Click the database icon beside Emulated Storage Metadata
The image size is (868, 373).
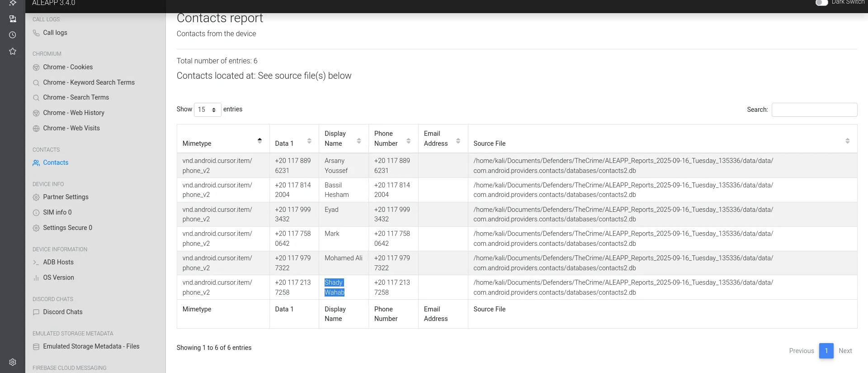tap(36, 347)
